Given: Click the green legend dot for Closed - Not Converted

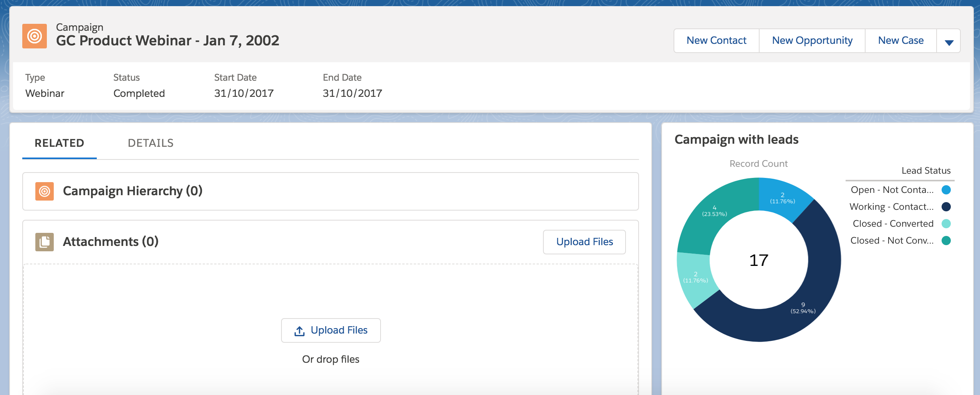Looking at the screenshot, I should click(946, 241).
